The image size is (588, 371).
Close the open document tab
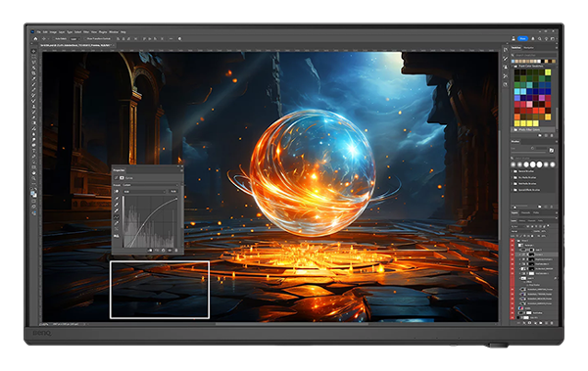coord(114,45)
